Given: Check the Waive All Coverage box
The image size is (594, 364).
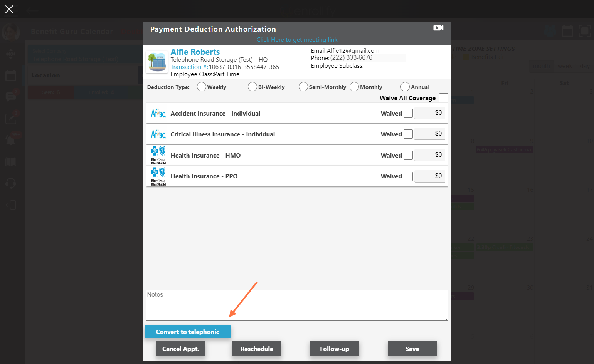Looking at the screenshot, I should tap(444, 98).
